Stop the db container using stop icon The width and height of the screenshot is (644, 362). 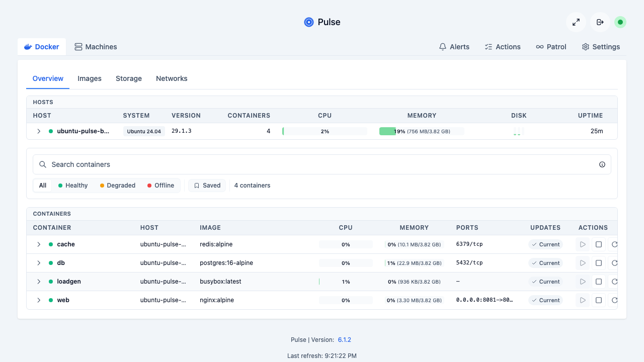[x=599, y=263]
